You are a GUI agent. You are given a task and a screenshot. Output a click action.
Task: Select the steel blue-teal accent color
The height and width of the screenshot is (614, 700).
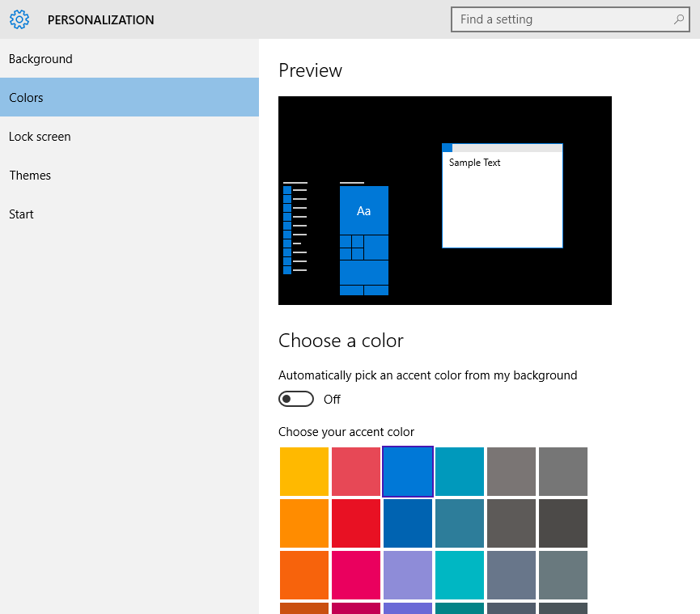click(x=460, y=523)
